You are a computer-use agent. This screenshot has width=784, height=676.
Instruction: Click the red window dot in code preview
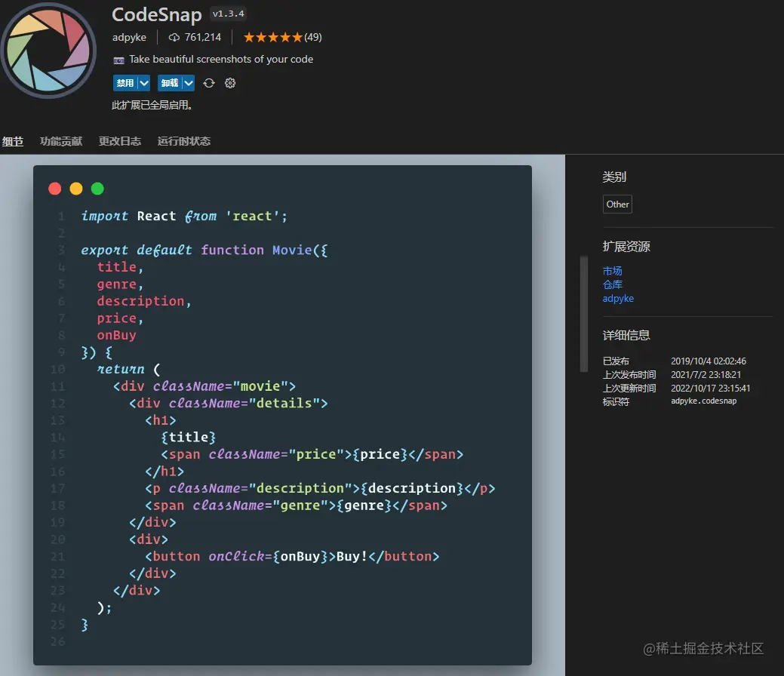pos(55,189)
